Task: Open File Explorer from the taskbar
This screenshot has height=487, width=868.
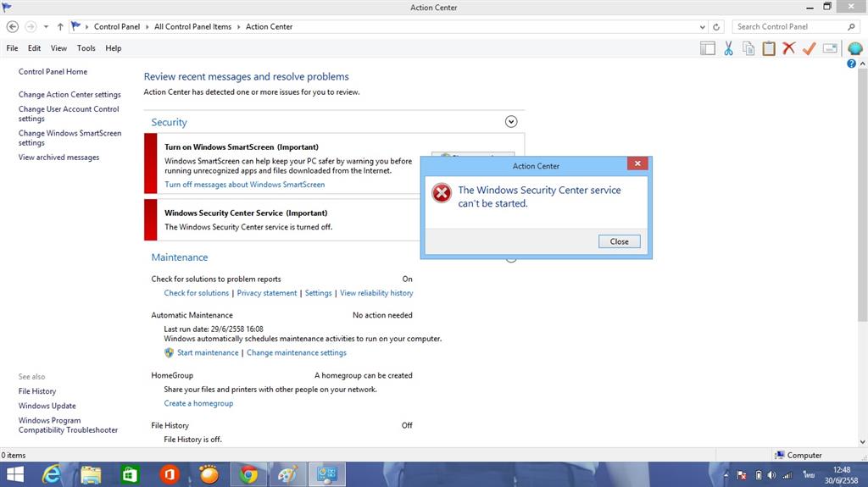Action: pyautogui.click(x=91, y=474)
